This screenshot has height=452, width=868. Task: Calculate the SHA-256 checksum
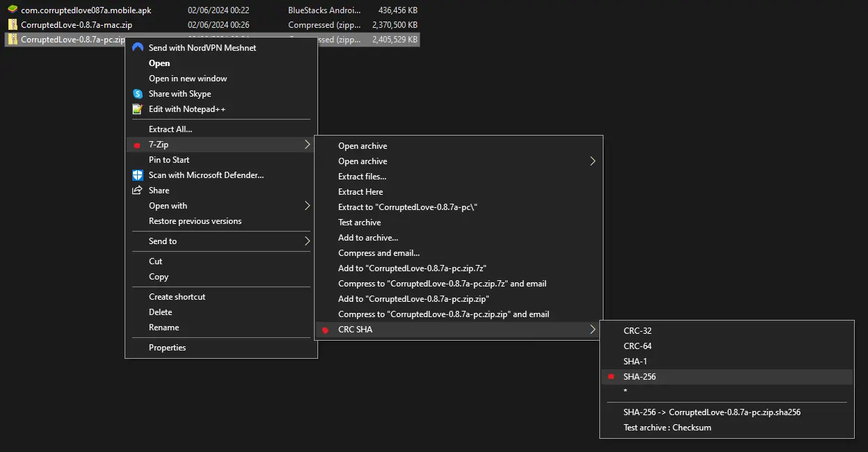point(640,377)
